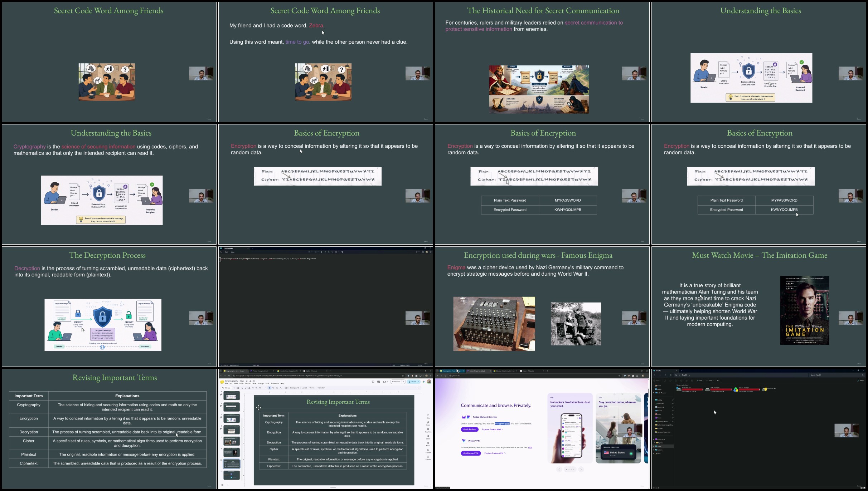This screenshot has width=868, height=491.
Task: Open the three-dot See more menu in Explorer
Action: click(718, 380)
